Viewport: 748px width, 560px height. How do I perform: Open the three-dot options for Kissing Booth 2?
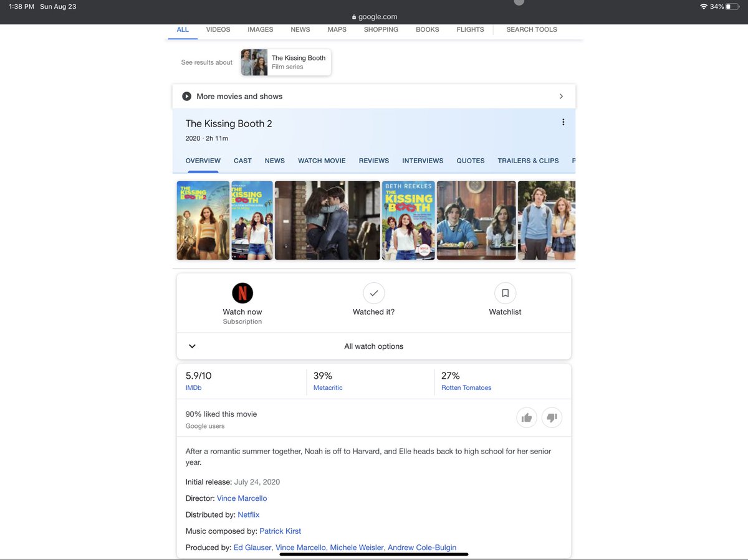click(563, 122)
